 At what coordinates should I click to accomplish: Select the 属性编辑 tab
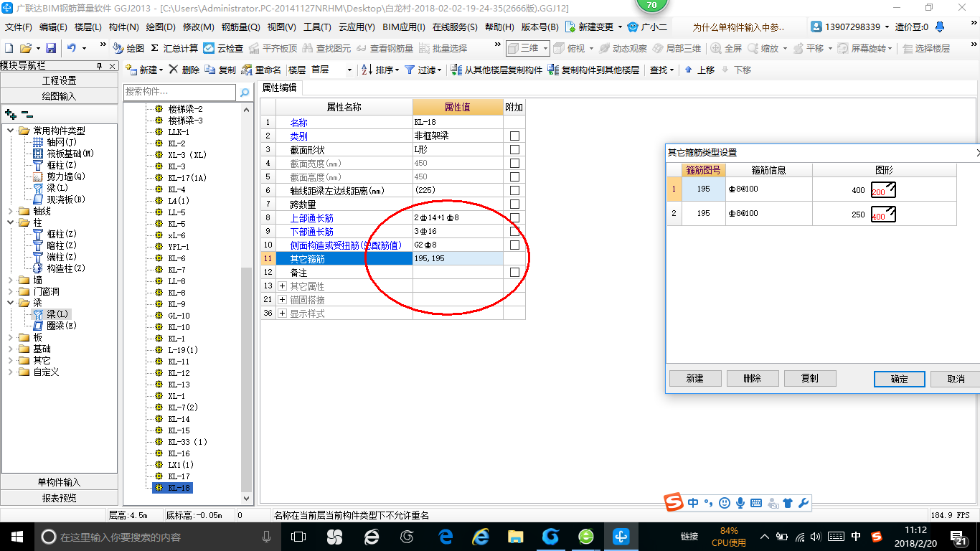[280, 88]
